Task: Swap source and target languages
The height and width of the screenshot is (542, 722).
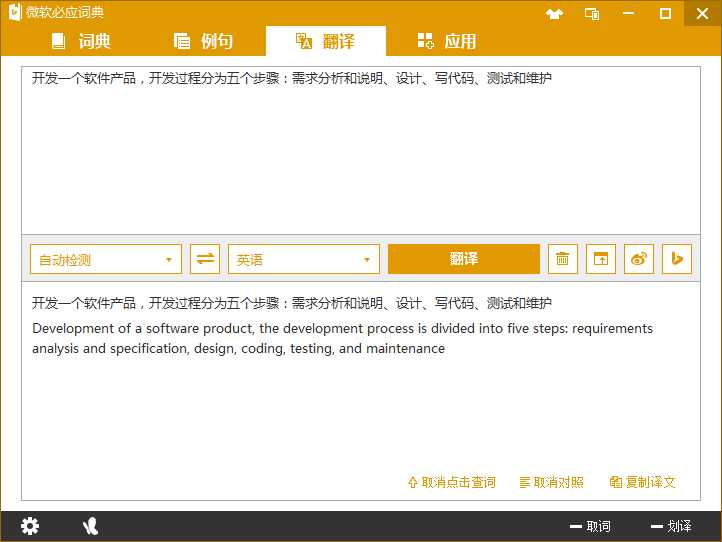Action: tap(205, 259)
